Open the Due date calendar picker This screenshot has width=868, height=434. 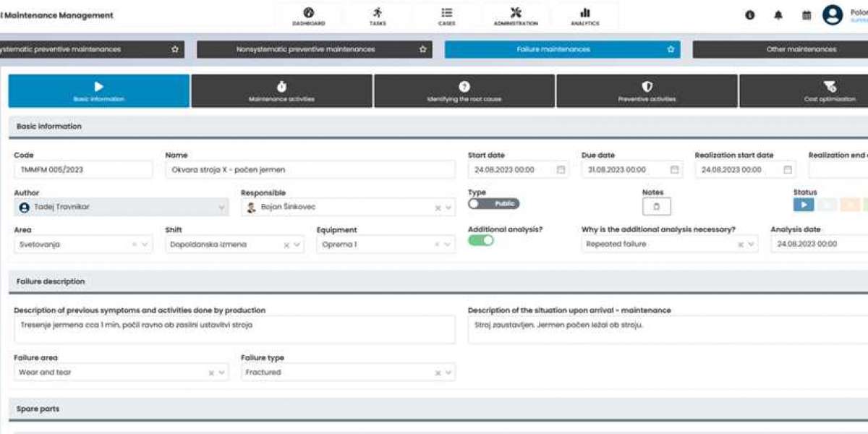pyautogui.click(x=674, y=170)
